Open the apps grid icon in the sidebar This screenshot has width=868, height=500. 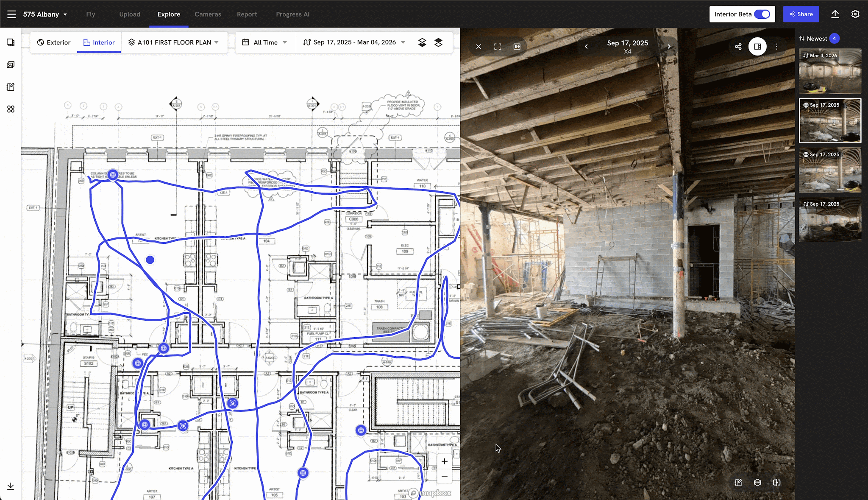pos(11,109)
